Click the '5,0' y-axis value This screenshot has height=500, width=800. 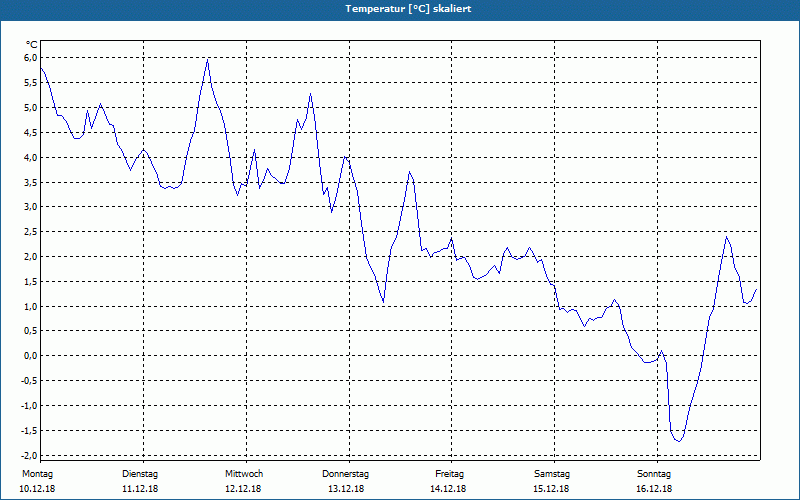tap(31, 108)
